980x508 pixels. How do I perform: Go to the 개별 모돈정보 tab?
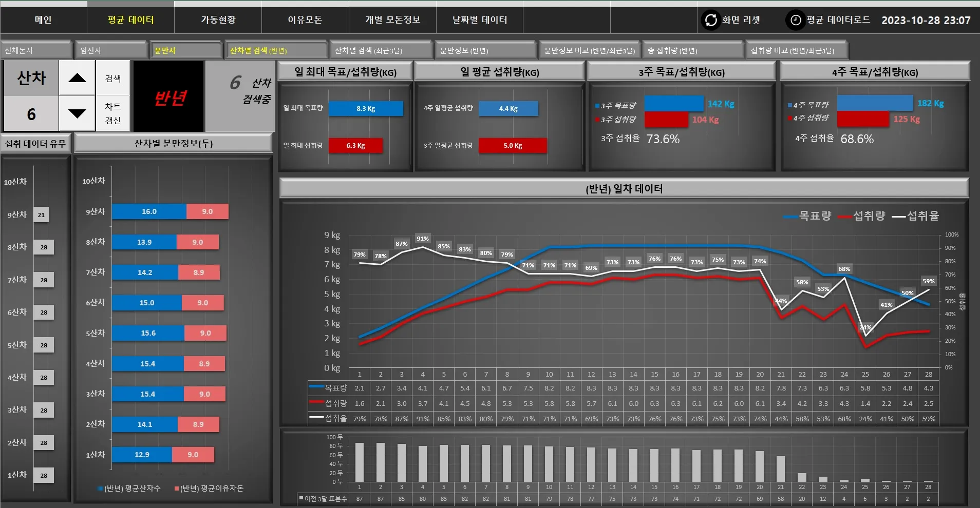coord(392,20)
